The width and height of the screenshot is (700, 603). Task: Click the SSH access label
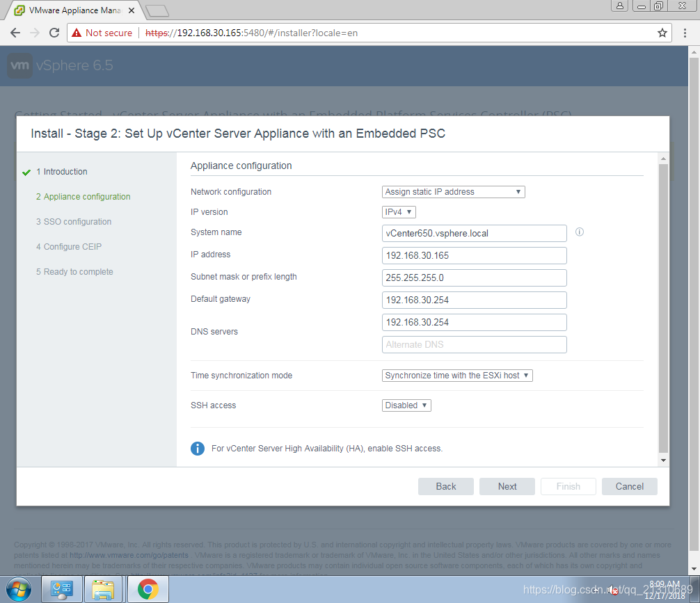[x=214, y=405]
